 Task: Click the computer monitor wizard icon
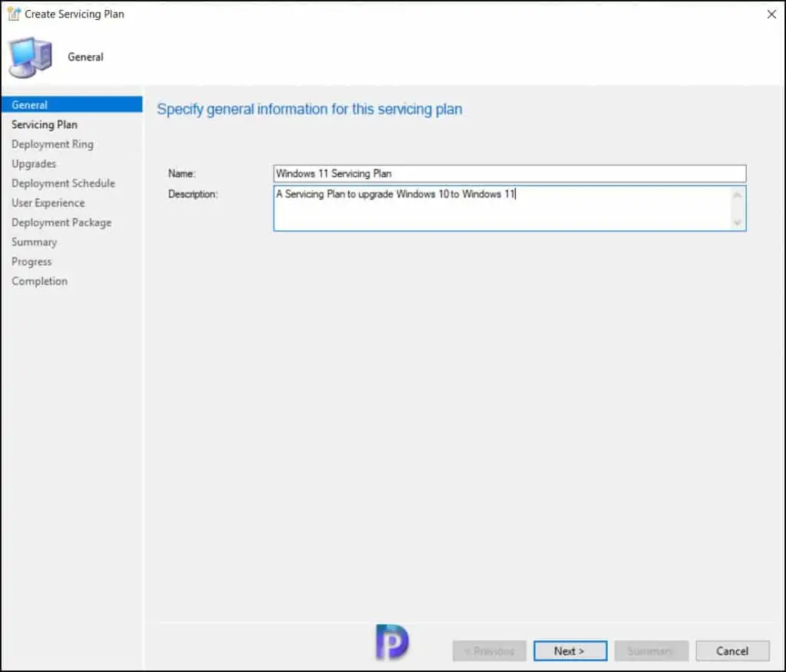tap(30, 57)
